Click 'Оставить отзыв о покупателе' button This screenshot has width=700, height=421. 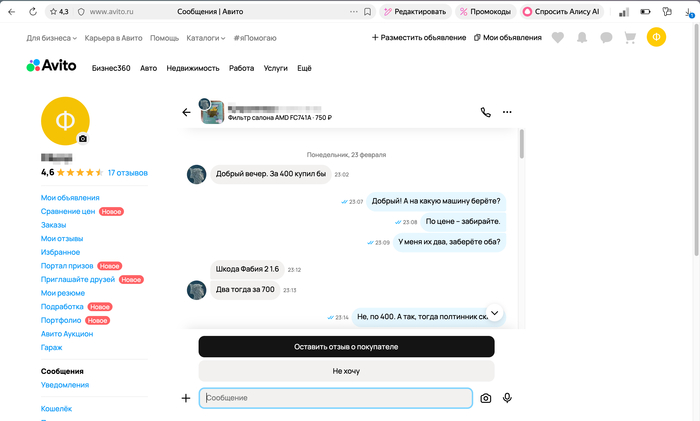pos(346,346)
